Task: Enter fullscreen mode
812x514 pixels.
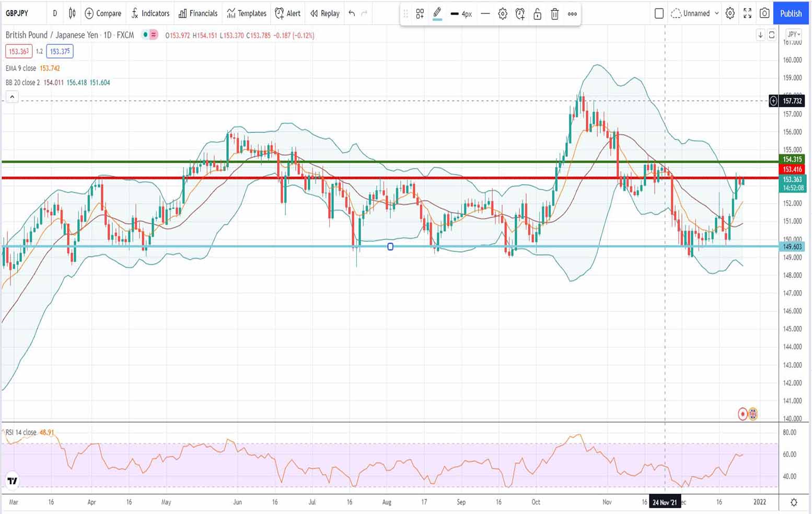Action: [747, 14]
